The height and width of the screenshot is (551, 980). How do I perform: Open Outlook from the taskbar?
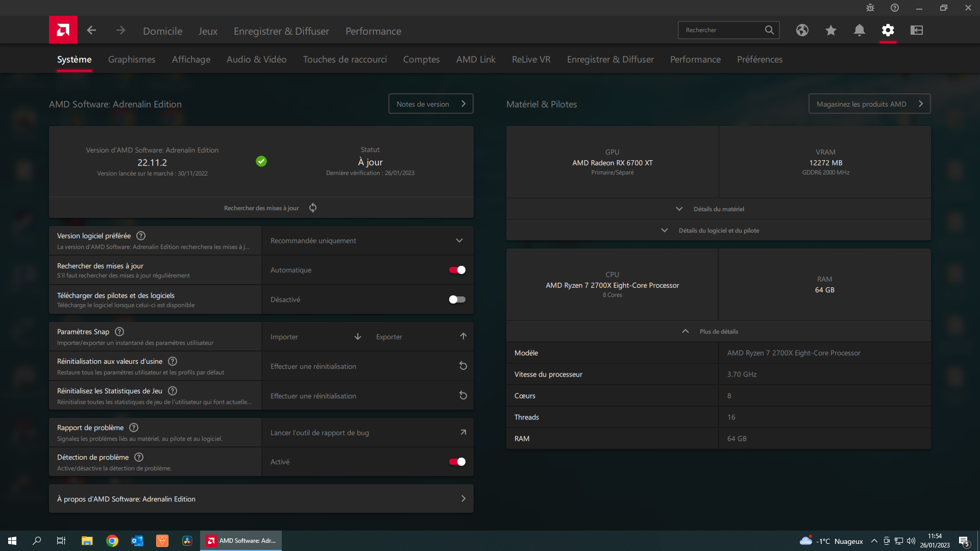137,541
